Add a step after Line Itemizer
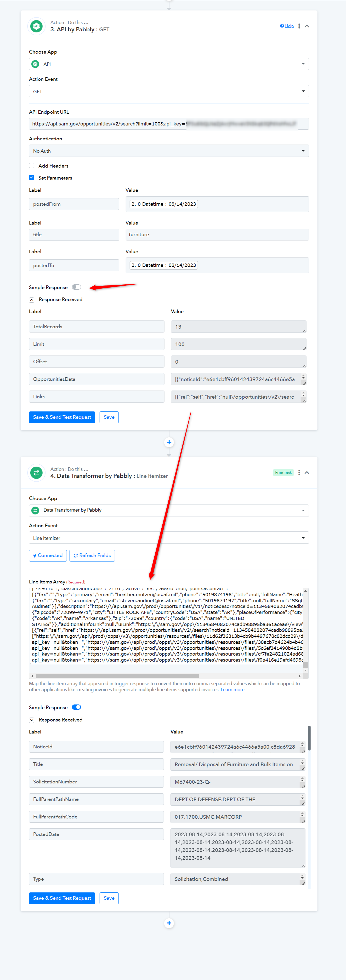The width and height of the screenshot is (346, 980). [169, 923]
